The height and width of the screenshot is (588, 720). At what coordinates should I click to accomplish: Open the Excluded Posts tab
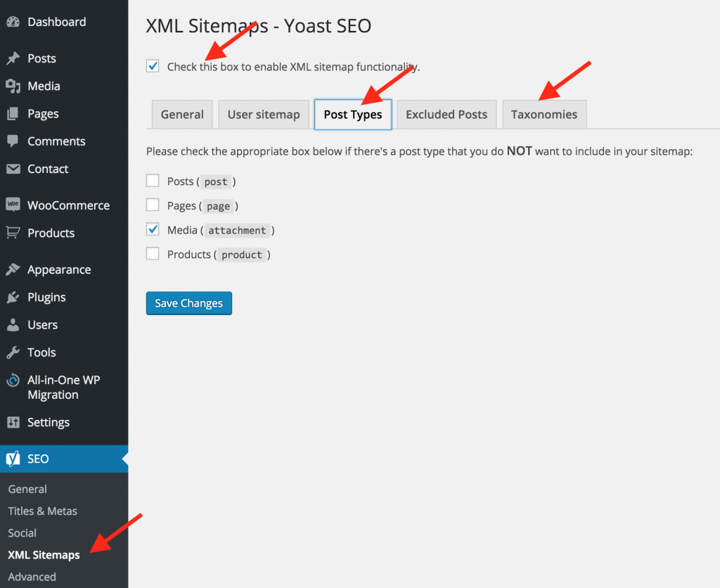click(x=446, y=115)
